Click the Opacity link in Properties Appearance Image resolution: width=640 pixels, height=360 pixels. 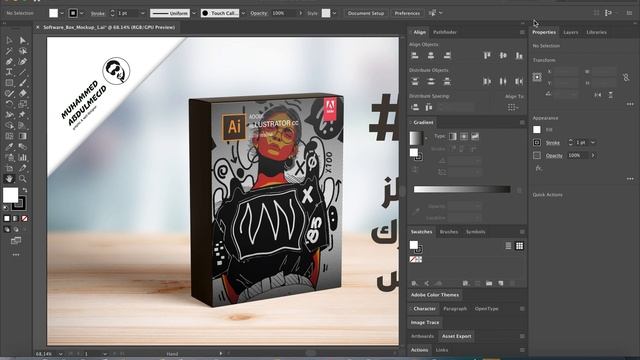pyautogui.click(x=554, y=156)
